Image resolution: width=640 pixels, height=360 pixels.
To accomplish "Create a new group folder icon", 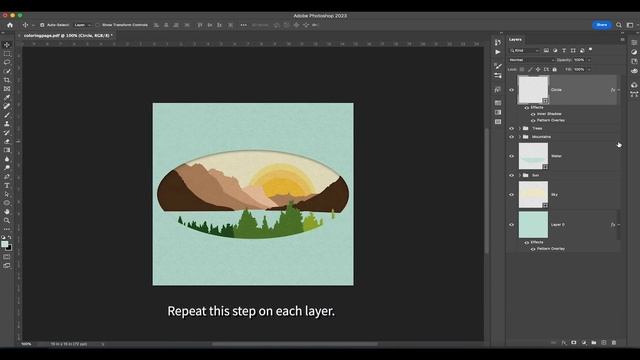I will (594, 342).
